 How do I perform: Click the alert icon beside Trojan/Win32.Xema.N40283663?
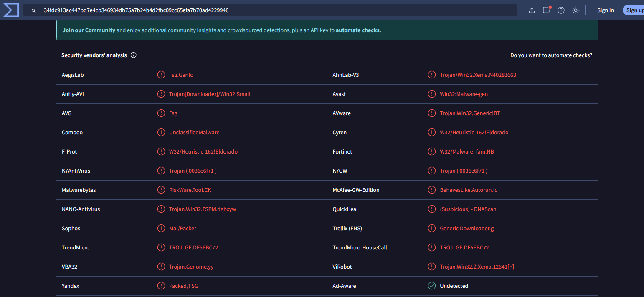coord(432,75)
